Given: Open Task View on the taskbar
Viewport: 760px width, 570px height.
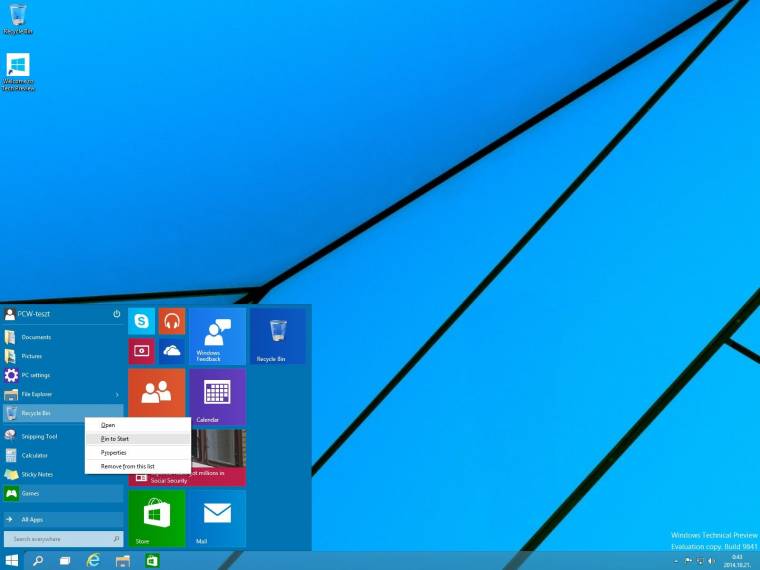Looking at the screenshot, I should pyautogui.click(x=64, y=561).
